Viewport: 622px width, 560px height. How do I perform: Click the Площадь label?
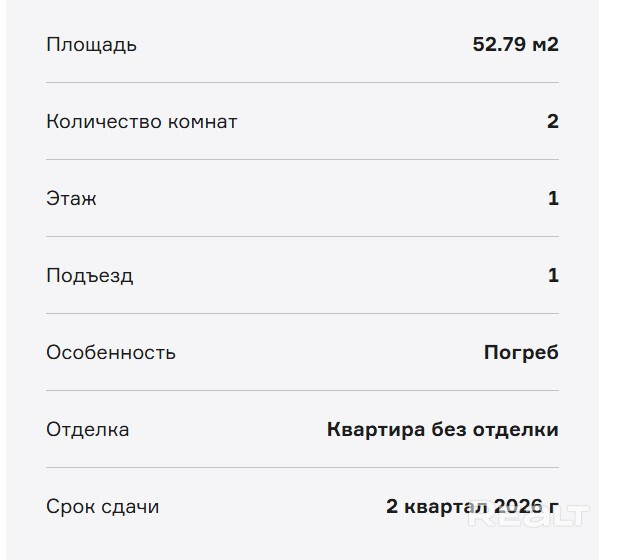(x=91, y=45)
